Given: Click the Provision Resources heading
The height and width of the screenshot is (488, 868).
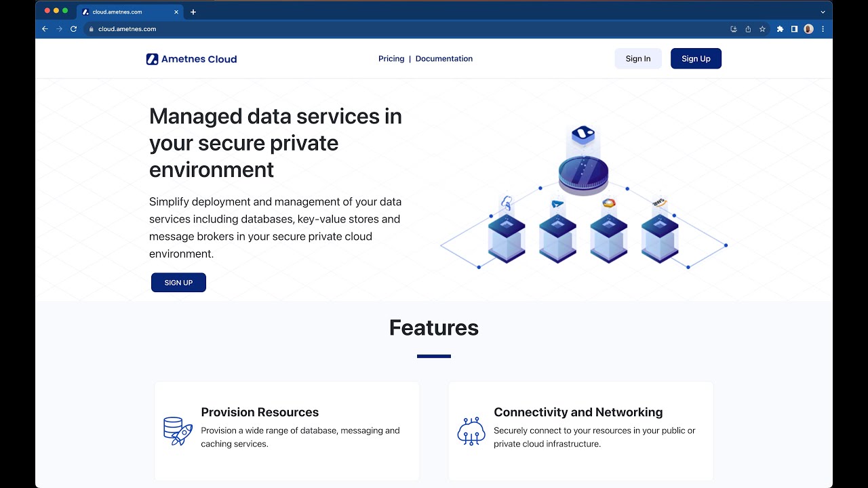Looking at the screenshot, I should 260,412.
